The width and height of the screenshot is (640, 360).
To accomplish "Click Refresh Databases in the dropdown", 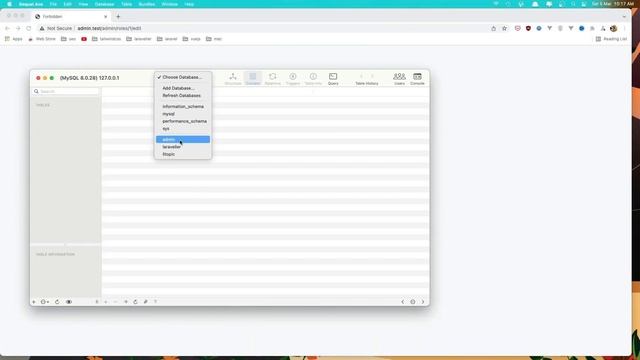I will click(183, 96).
